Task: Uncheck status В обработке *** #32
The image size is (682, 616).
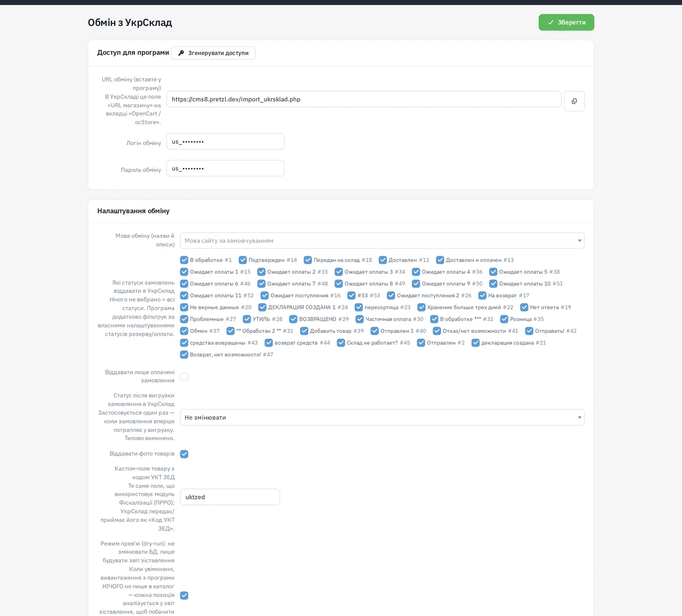Action: [434, 319]
